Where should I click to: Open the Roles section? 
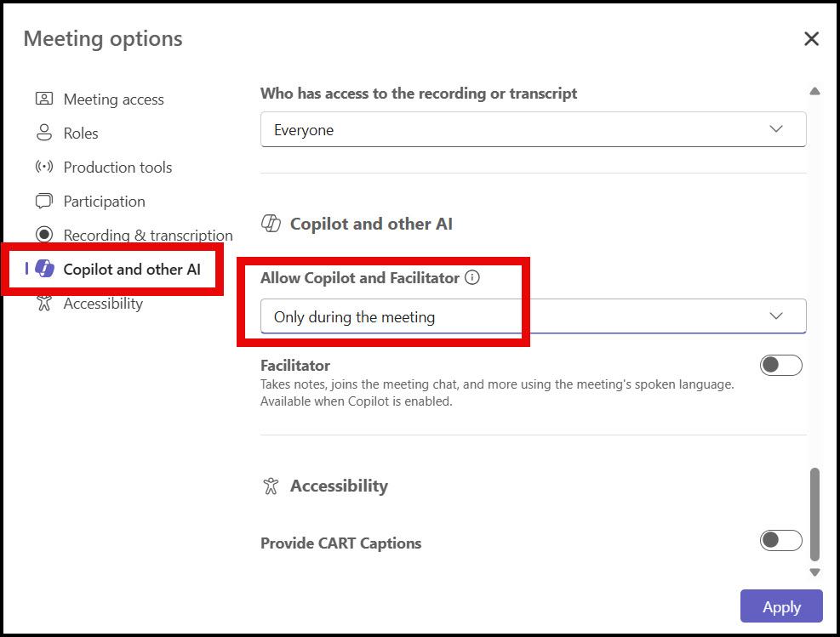[x=81, y=134]
